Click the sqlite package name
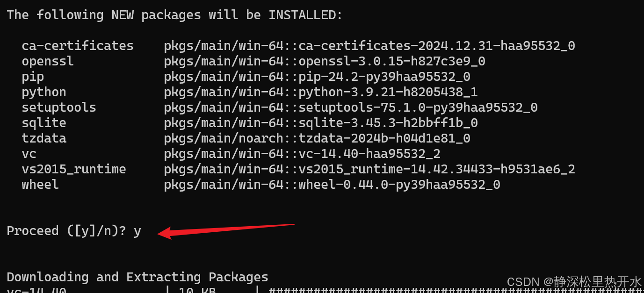 (43, 123)
